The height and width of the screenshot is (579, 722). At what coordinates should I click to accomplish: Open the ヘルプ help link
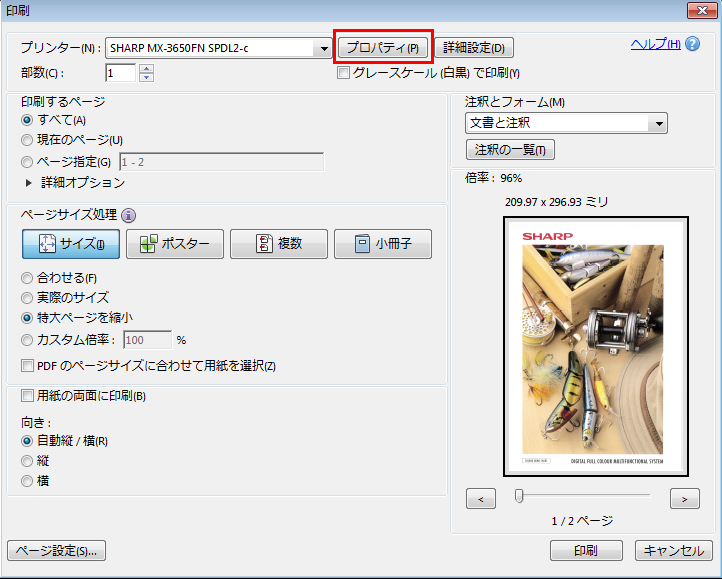pos(656,44)
